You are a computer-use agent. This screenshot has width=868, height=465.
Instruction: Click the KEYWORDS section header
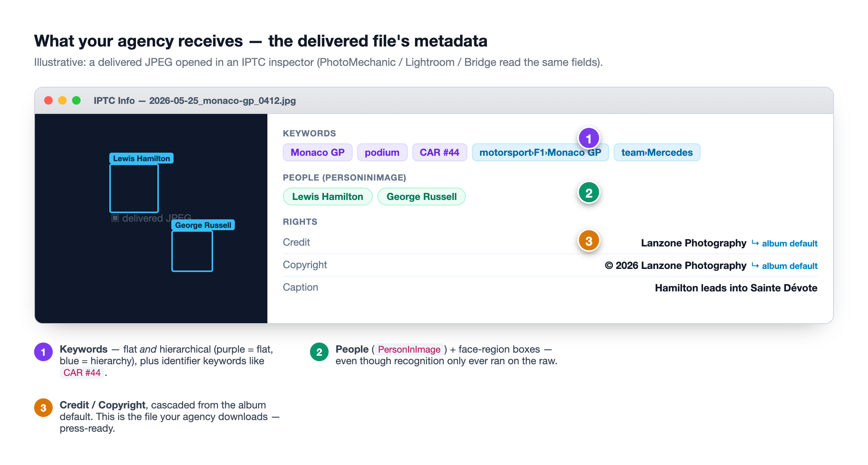tap(309, 133)
